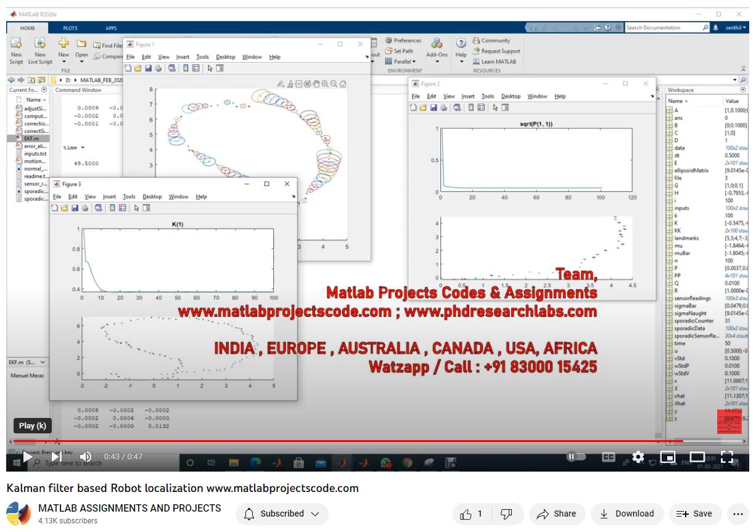Click the Share button below the video
The image size is (756, 532).
click(556, 514)
